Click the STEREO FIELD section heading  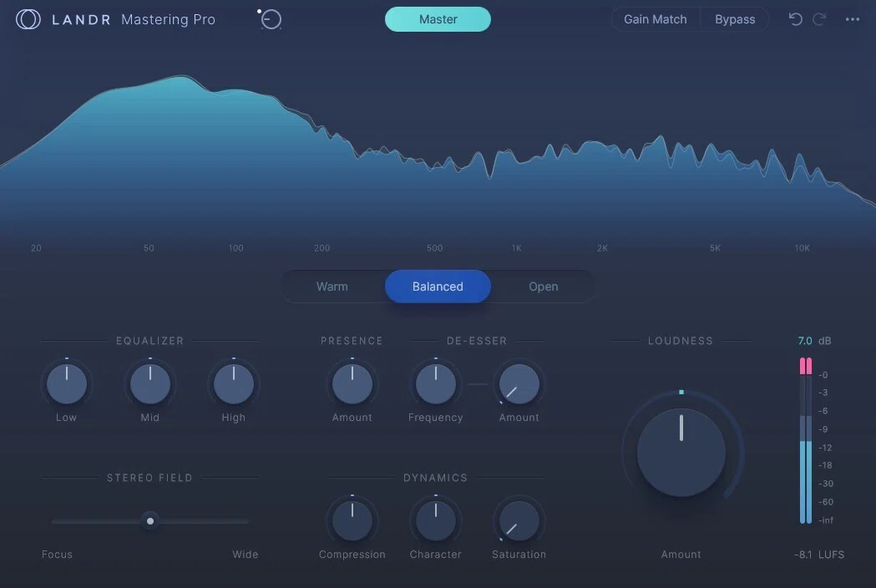149,477
